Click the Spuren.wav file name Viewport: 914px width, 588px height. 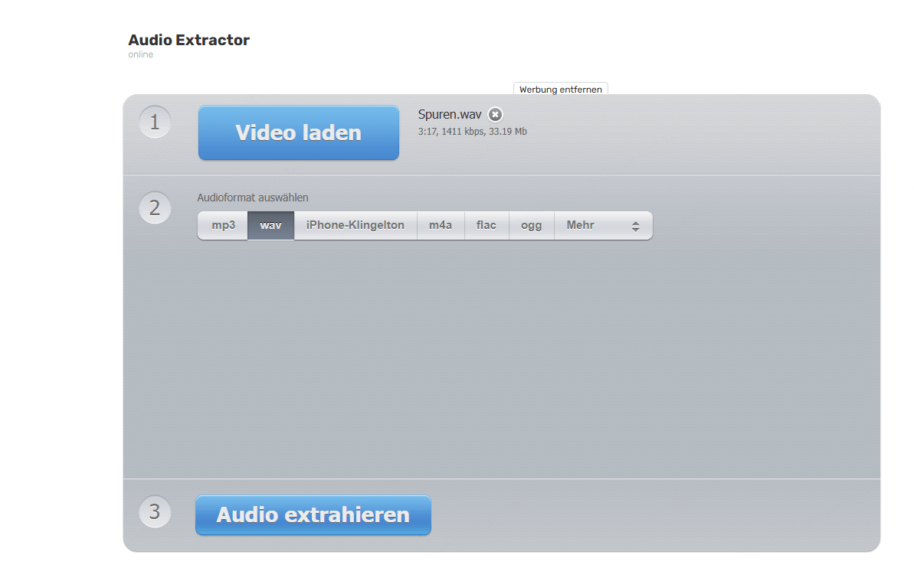point(450,115)
